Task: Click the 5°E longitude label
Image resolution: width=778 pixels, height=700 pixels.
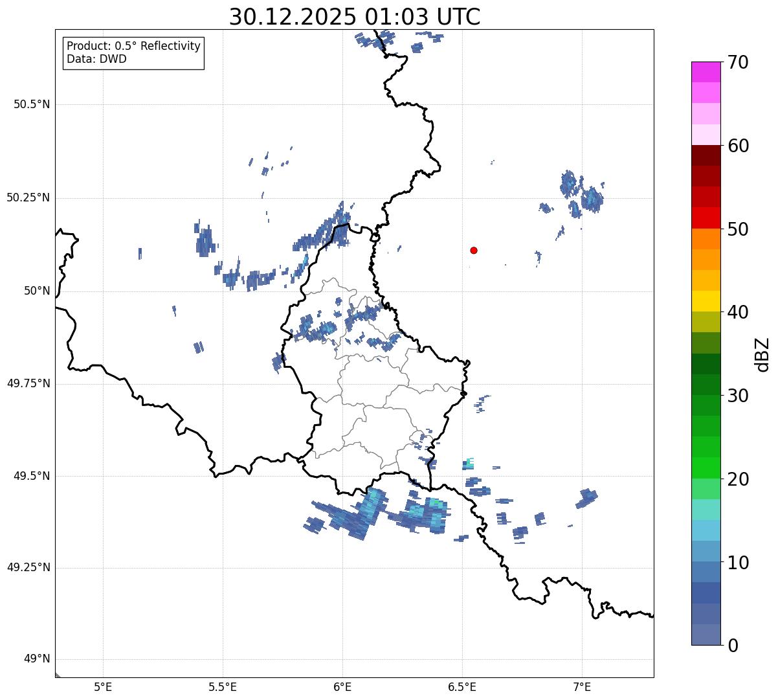Action: pyautogui.click(x=103, y=686)
